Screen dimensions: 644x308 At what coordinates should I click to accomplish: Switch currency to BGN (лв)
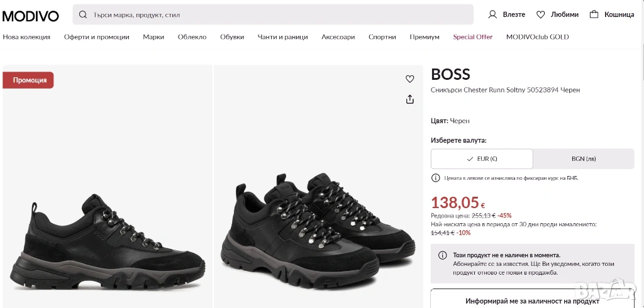583,159
